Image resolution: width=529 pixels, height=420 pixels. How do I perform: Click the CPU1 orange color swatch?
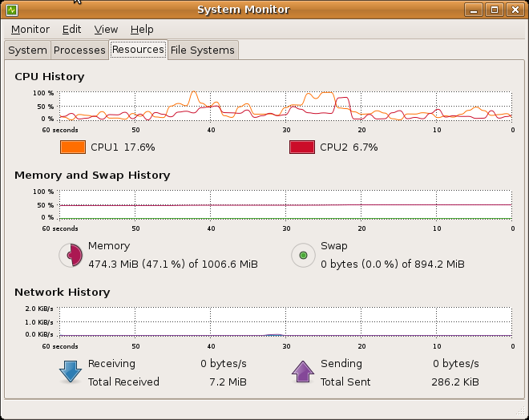coord(73,147)
